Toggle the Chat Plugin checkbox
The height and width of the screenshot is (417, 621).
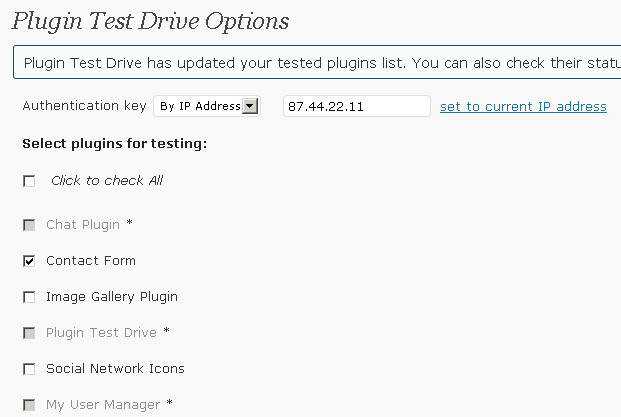pyautogui.click(x=29, y=225)
